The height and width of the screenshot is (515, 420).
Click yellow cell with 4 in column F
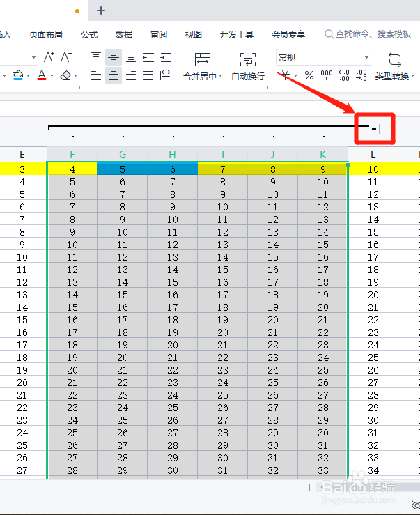[72, 169]
